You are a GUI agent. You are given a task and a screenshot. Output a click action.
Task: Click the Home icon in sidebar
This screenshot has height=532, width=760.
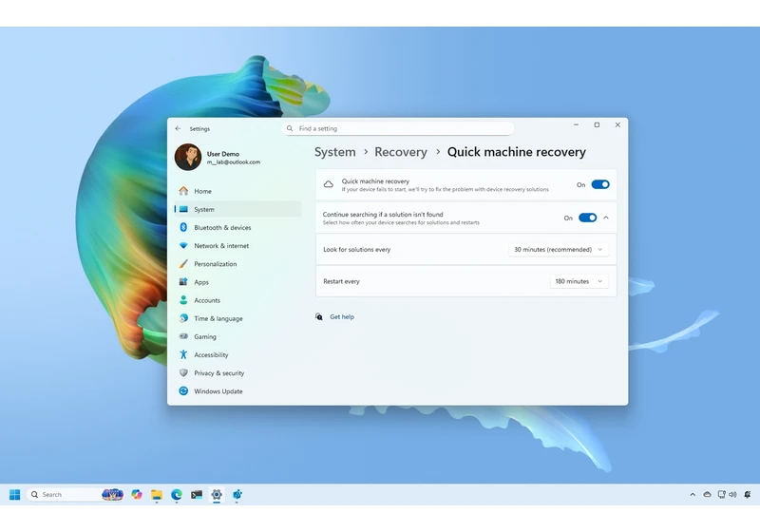click(183, 191)
